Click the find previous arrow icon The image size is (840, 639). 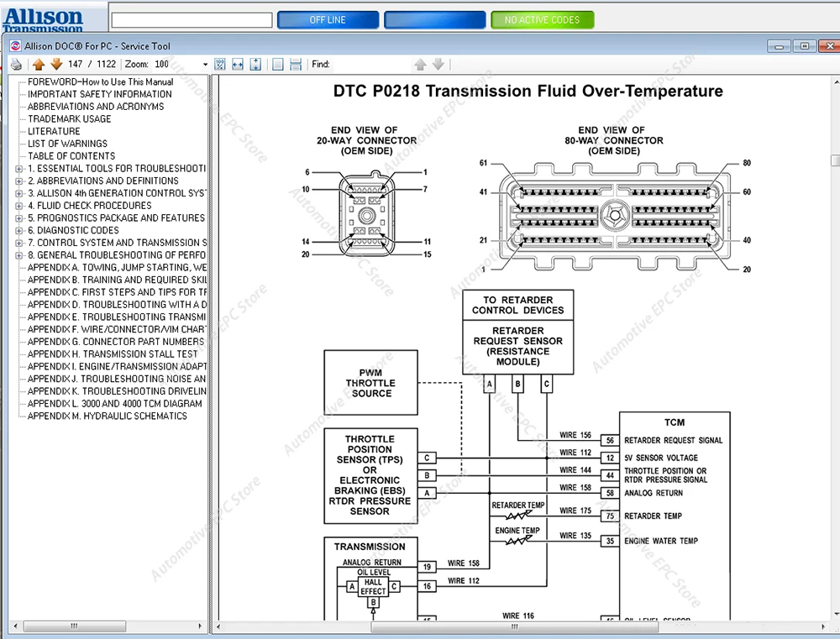click(x=421, y=64)
